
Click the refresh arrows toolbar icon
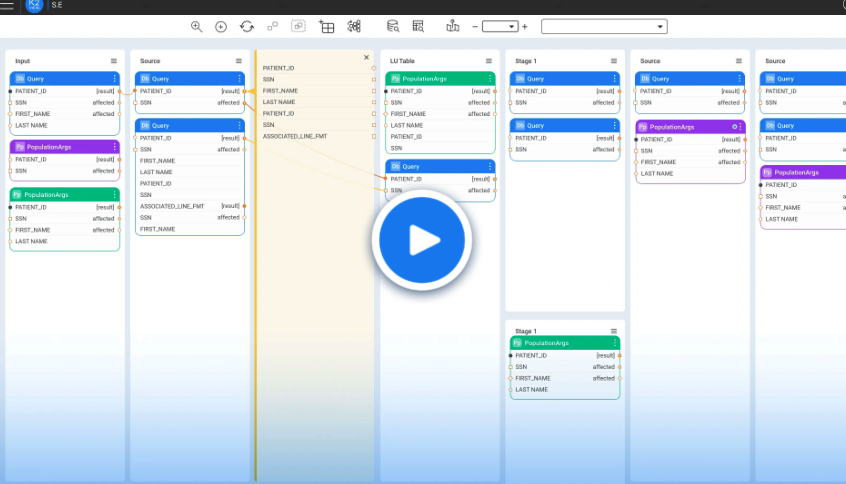tap(247, 27)
